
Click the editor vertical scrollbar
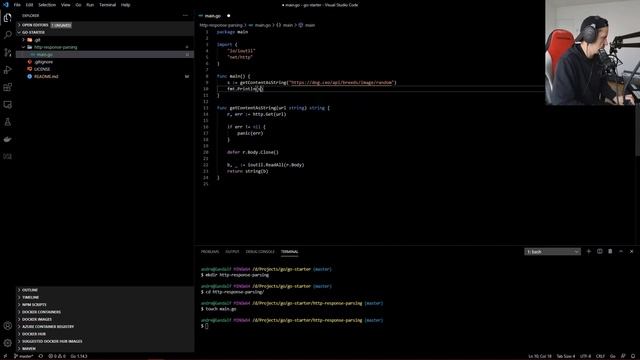click(x=638, y=131)
